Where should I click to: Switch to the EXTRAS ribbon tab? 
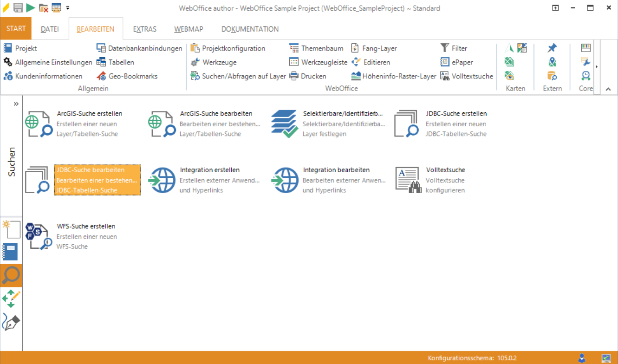[144, 29]
